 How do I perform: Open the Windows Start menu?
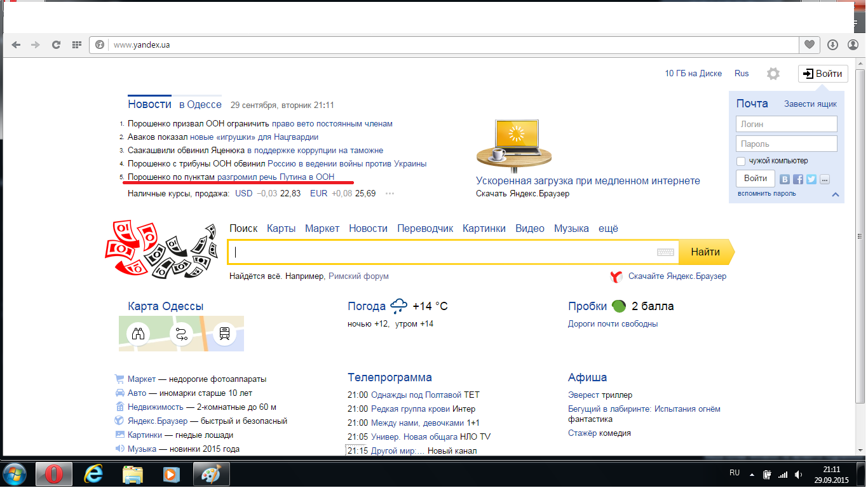(15, 475)
